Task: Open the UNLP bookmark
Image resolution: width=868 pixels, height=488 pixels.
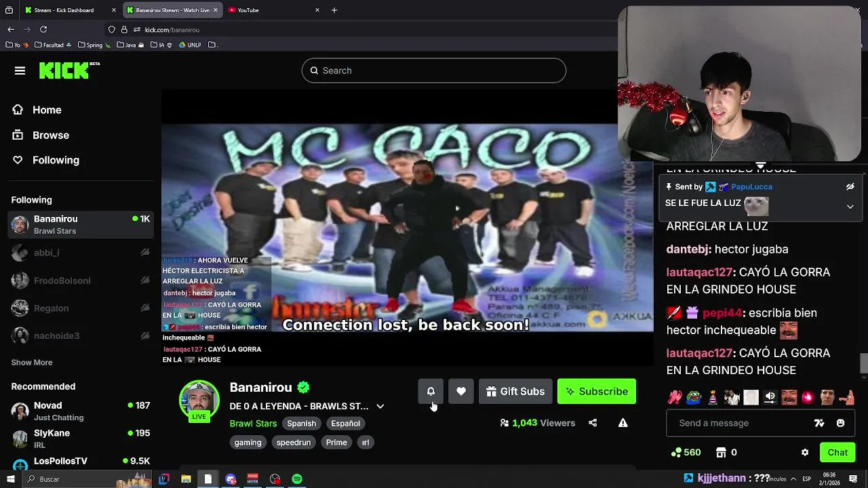Action: tap(191, 45)
